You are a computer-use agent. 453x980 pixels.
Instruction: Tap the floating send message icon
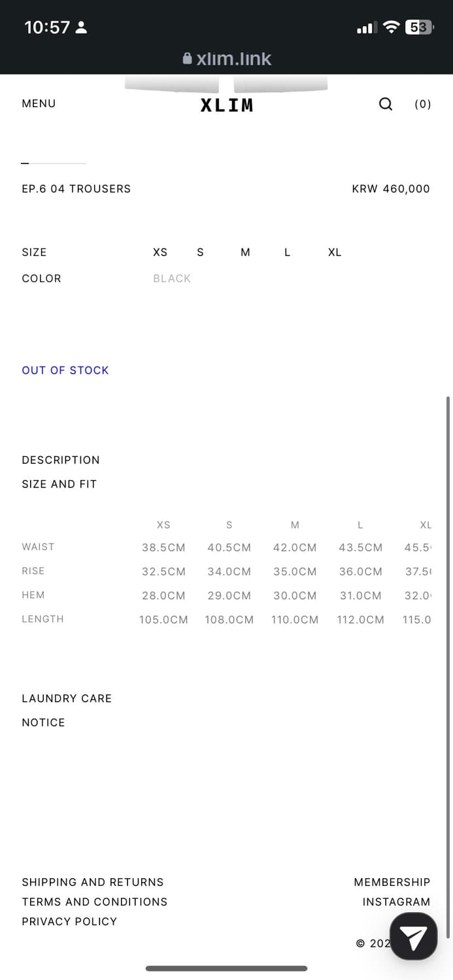click(x=413, y=937)
